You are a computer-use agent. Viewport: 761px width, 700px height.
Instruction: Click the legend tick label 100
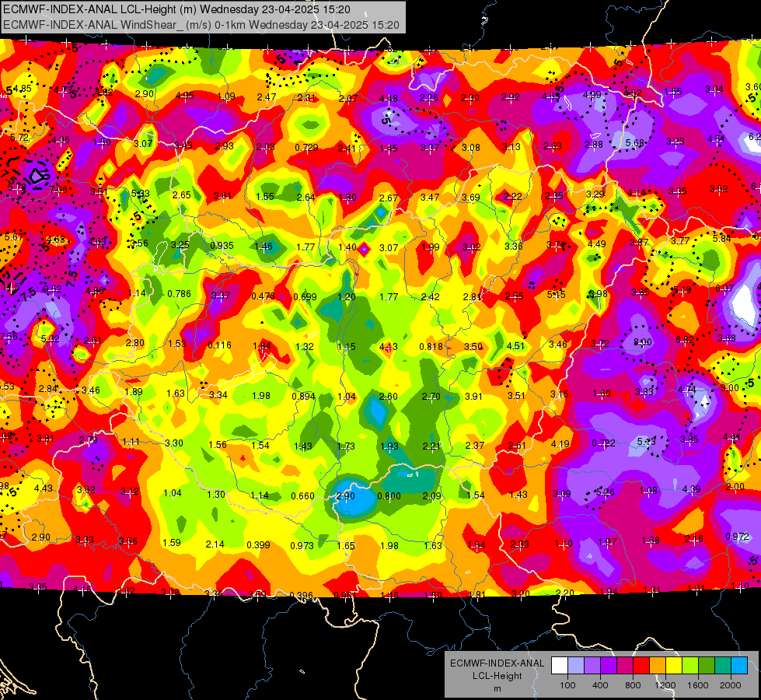tap(567, 685)
